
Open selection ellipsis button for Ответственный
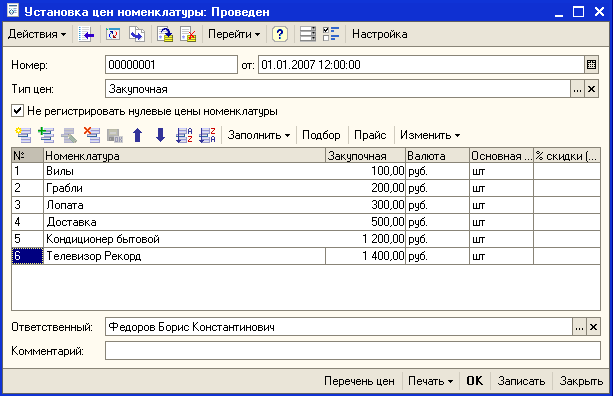pyautogui.click(x=579, y=327)
